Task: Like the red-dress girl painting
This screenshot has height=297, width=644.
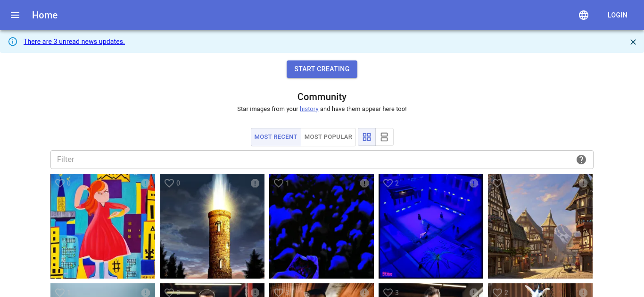Action: click(60, 183)
